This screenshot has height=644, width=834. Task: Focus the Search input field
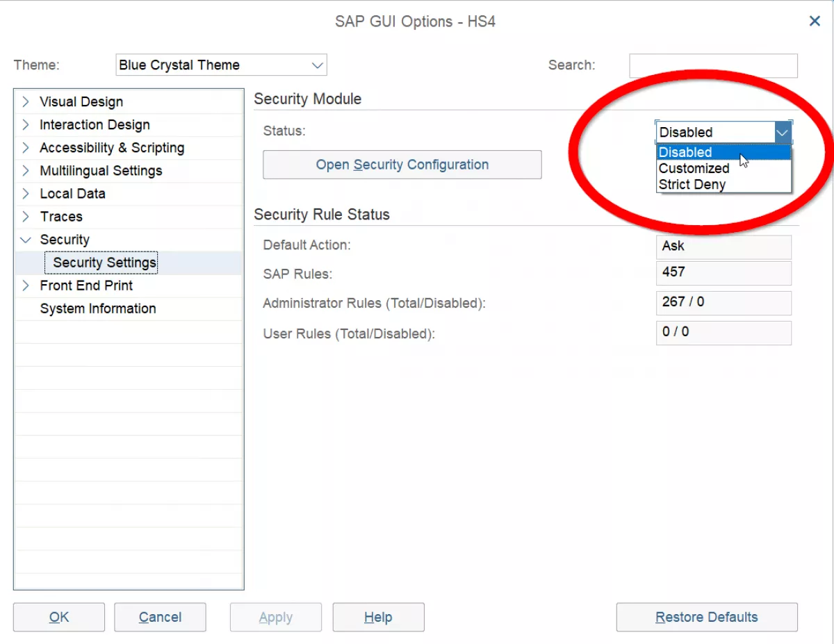pos(713,65)
